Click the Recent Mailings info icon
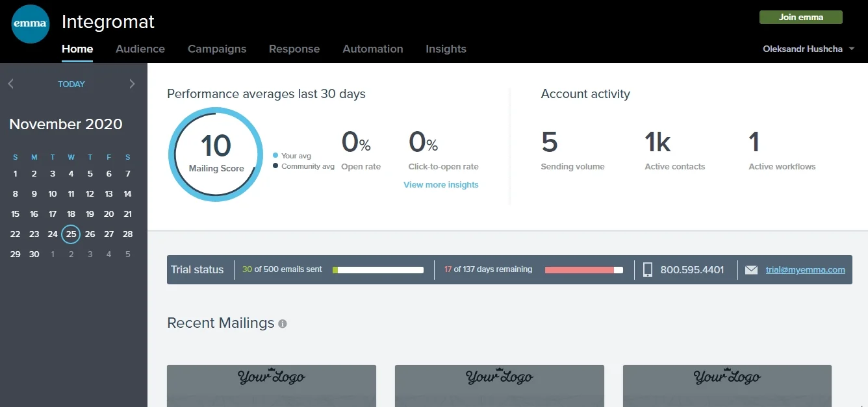Screen dimensions: 868x407 click(282, 323)
